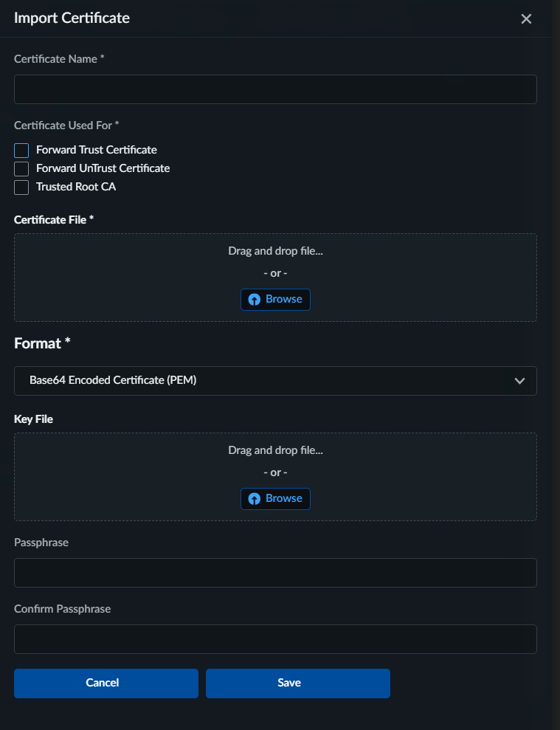Click the upload icon in Certificate File Browse
This screenshot has width=560, height=730.
tap(255, 300)
